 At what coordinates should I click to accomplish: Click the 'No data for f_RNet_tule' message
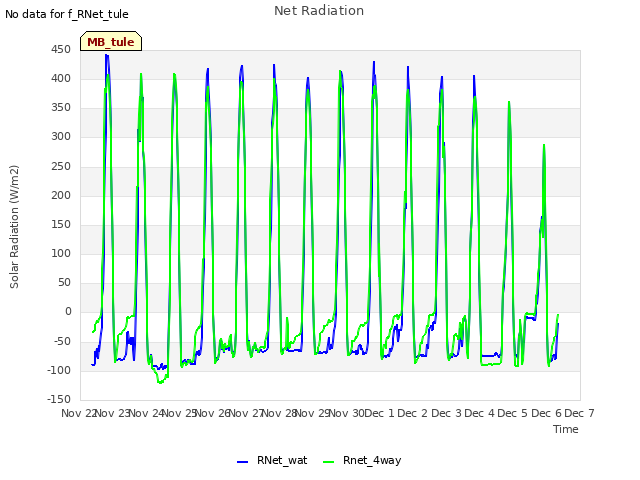pyautogui.click(x=67, y=14)
